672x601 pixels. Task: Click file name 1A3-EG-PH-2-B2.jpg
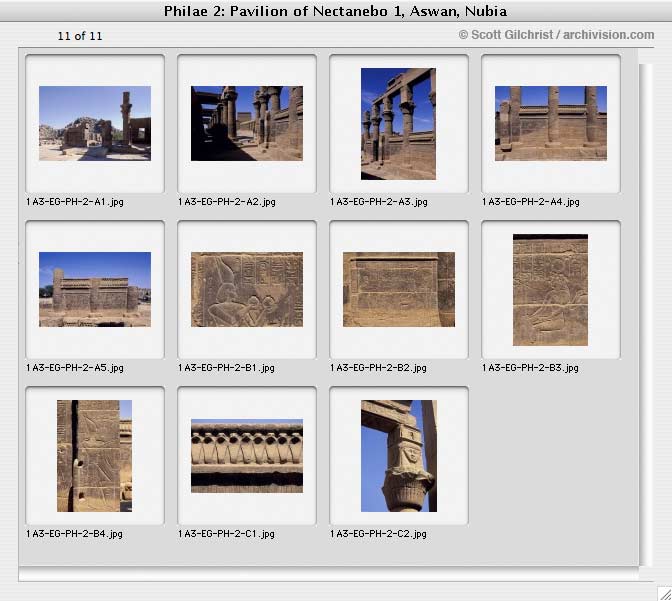(x=378, y=367)
